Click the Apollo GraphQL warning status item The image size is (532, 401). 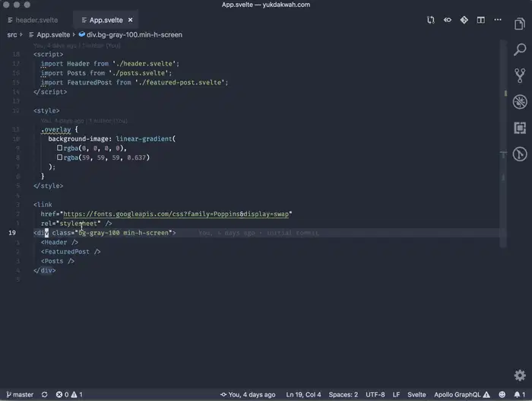point(462,395)
